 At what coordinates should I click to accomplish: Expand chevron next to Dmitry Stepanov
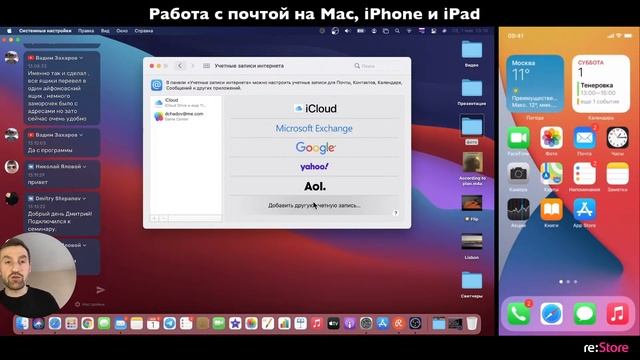(84, 198)
